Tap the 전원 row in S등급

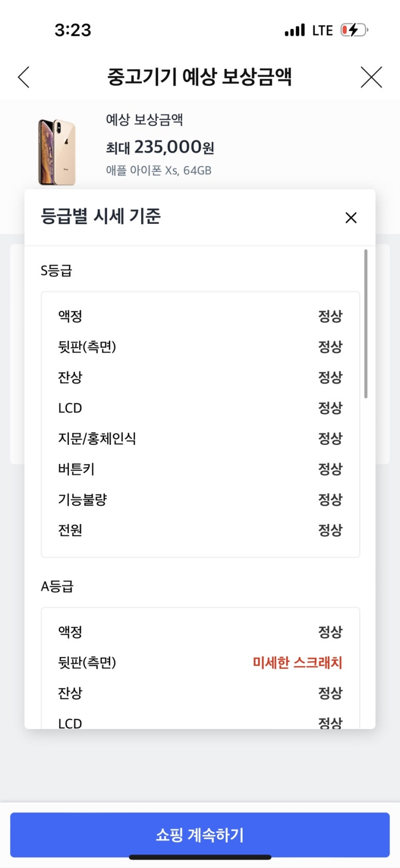(x=200, y=530)
